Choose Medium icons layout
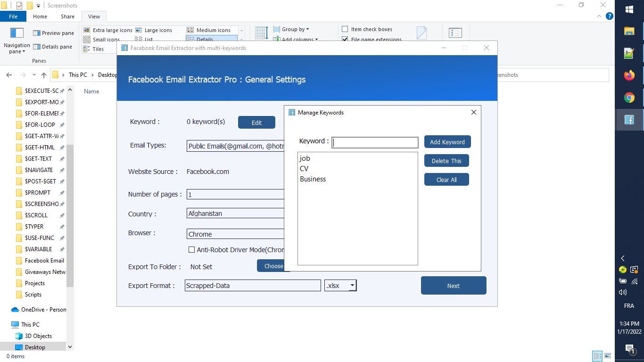This screenshot has width=644, height=362. 209,30
